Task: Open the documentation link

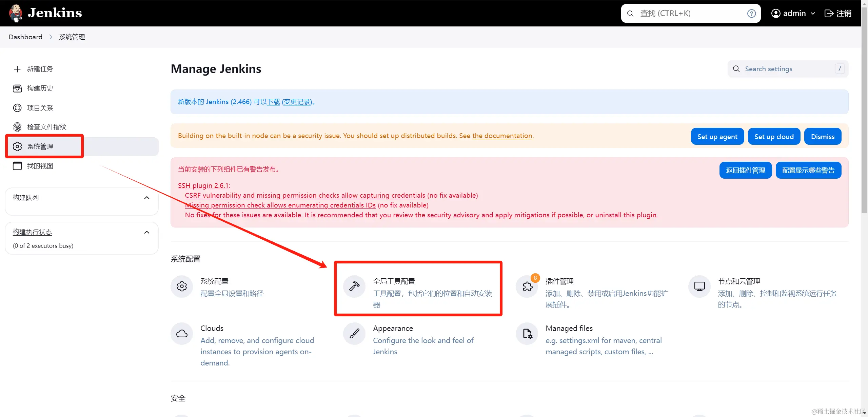Action: pos(502,136)
